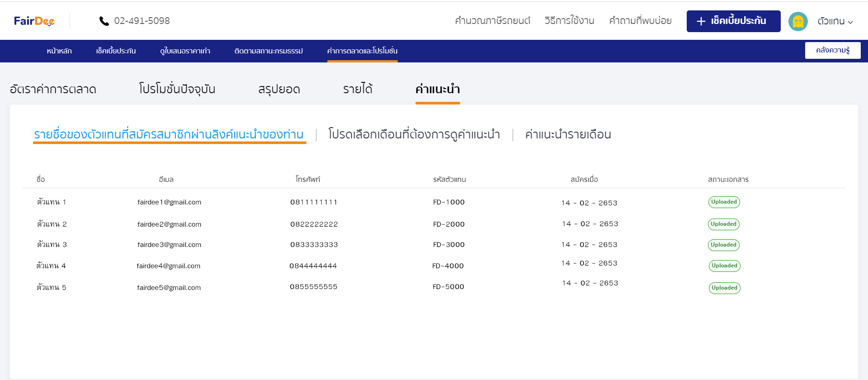Click the สถานะเอกสาร column header
Viewport: 868px width, 380px height.
click(728, 179)
